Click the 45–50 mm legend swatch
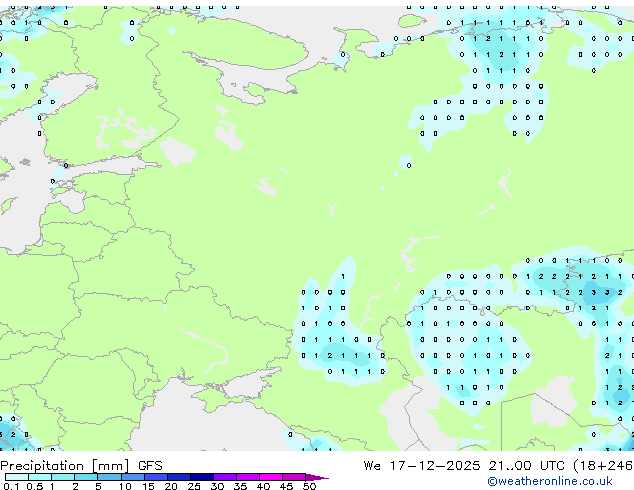Screen dimensions: 634x490 point(294,477)
